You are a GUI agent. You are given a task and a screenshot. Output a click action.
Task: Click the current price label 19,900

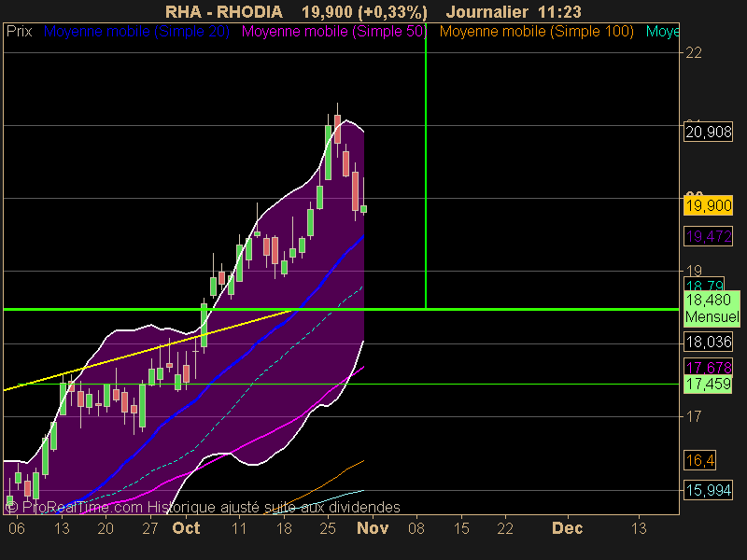coord(708,205)
